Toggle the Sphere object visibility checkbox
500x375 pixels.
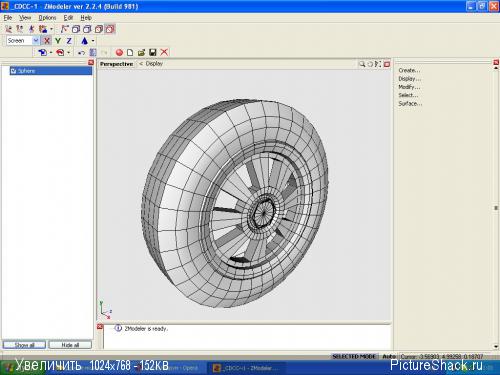[x=13, y=71]
